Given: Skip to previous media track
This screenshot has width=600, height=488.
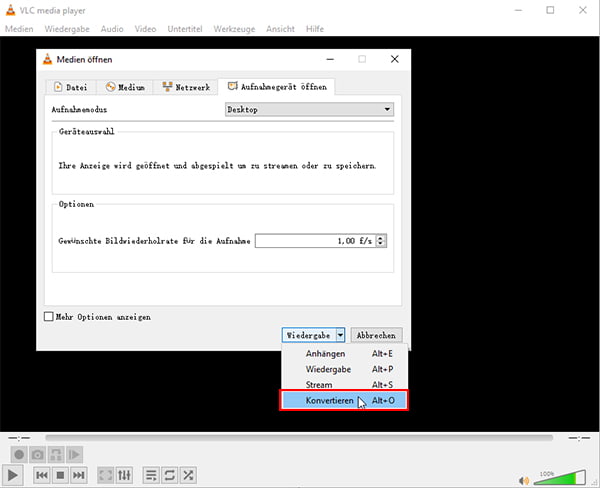Looking at the screenshot, I should tap(42, 475).
